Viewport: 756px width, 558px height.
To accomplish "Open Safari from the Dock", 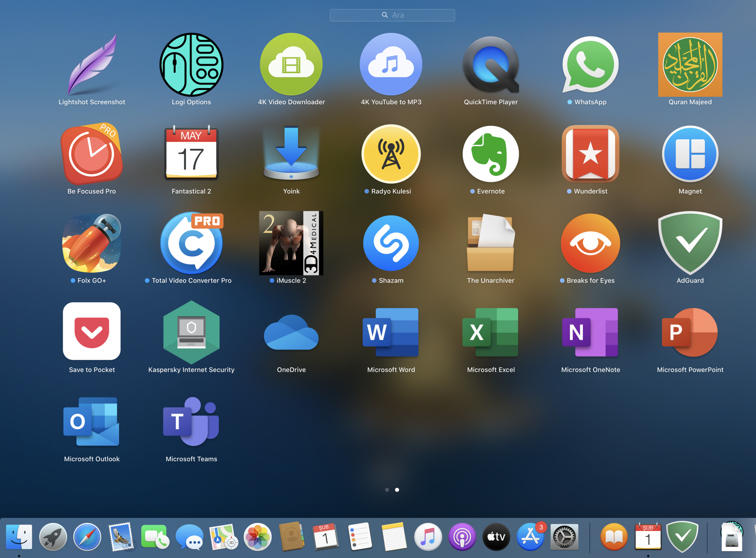I will click(87, 537).
